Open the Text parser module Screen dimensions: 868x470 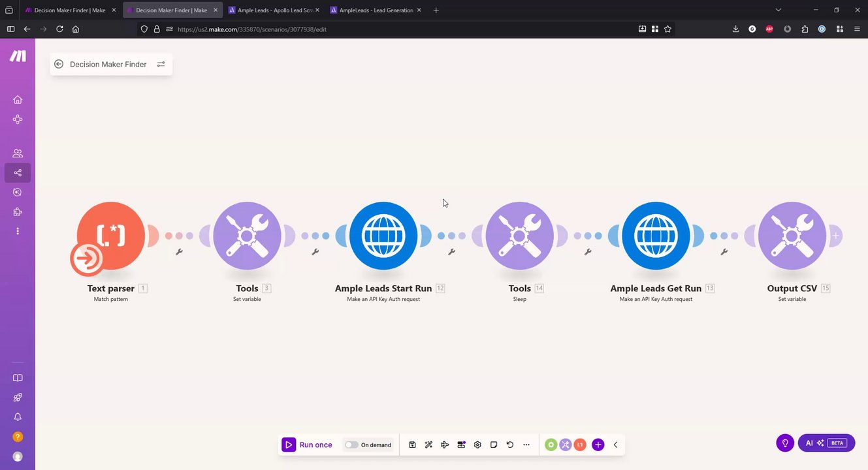[111, 236]
